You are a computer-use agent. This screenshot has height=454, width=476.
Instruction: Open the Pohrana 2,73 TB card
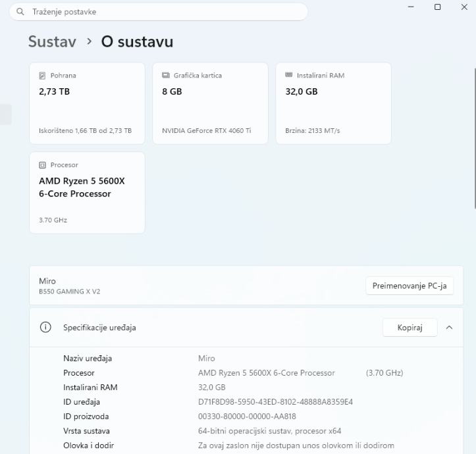87,103
